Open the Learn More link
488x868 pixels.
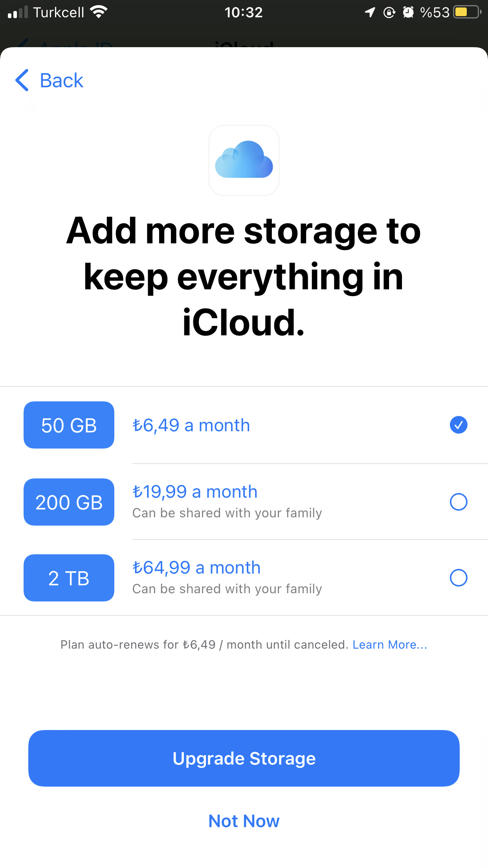coord(390,645)
